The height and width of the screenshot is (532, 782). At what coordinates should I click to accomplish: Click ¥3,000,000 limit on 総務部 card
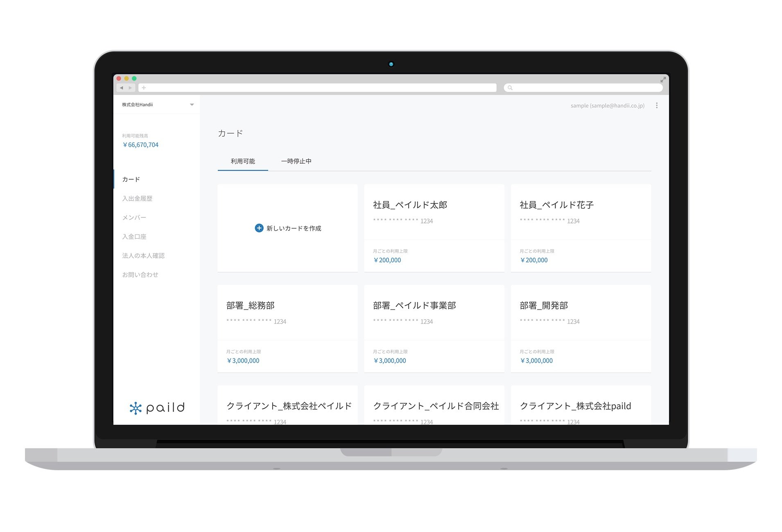pos(243,361)
